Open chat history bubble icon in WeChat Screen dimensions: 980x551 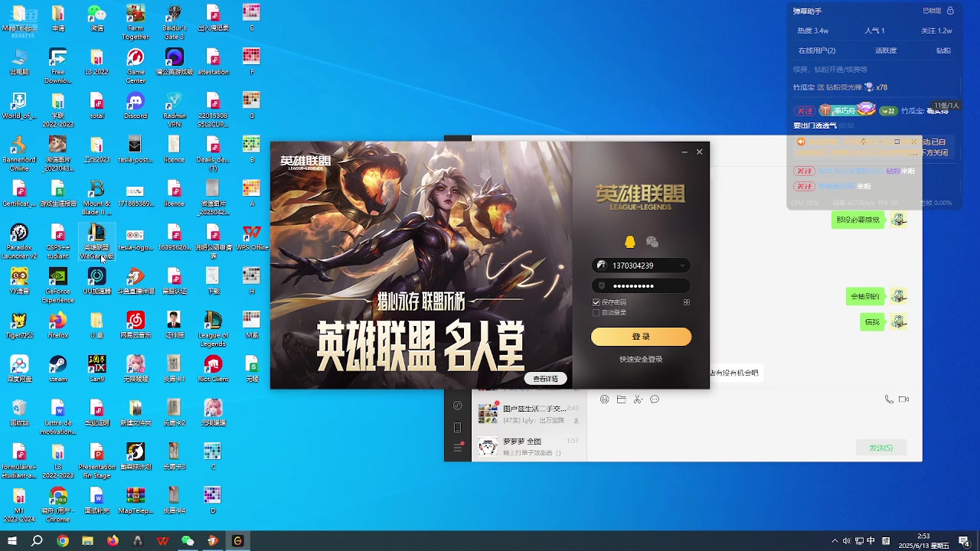tap(655, 399)
